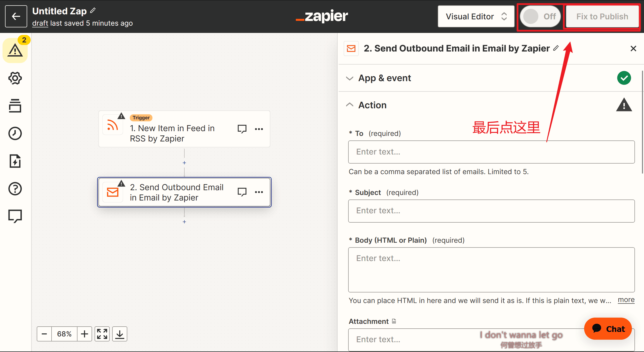Click the Attachment input field
Viewport: 644px width, 352px height.
point(491,339)
